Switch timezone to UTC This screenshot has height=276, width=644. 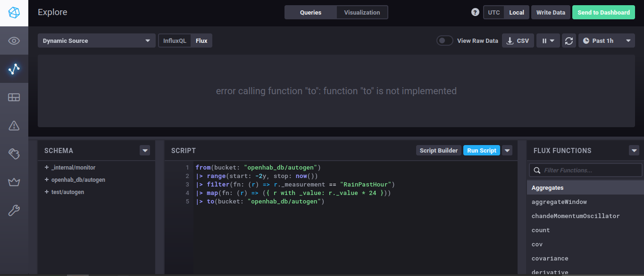494,13
